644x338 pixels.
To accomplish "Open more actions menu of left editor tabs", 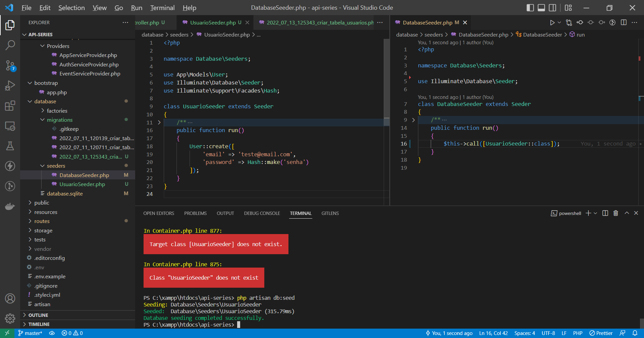I will click(380, 22).
